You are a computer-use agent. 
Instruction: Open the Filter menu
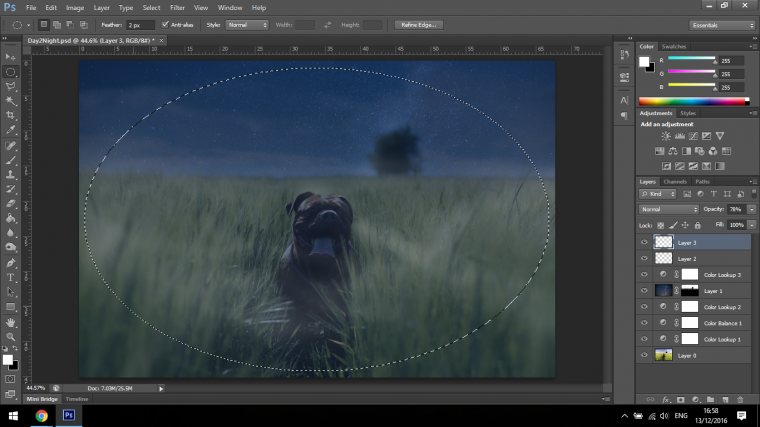[177, 8]
